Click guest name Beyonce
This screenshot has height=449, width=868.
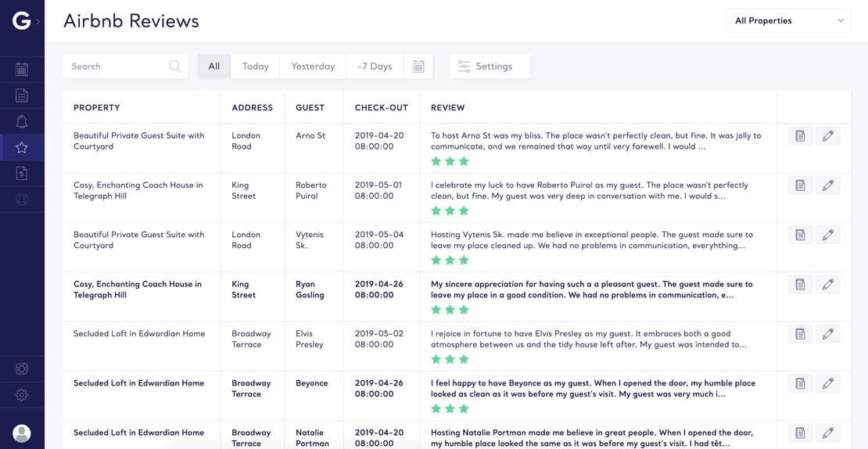(x=312, y=383)
